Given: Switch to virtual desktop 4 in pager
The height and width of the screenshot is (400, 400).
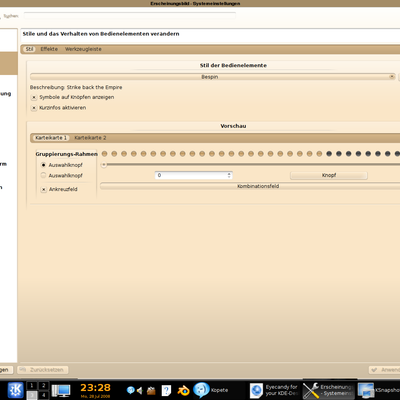Looking at the screenshot, I should coord(43,395).
